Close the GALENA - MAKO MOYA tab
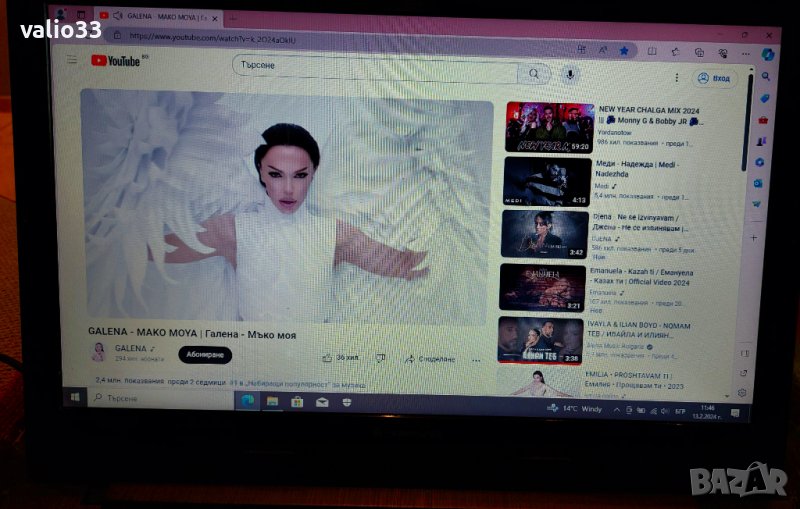Viewport: 800px width, 509px height. click(215, 18)
